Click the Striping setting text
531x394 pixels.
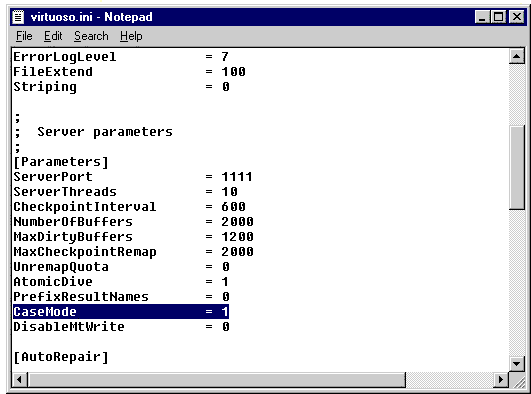point(45,87)
